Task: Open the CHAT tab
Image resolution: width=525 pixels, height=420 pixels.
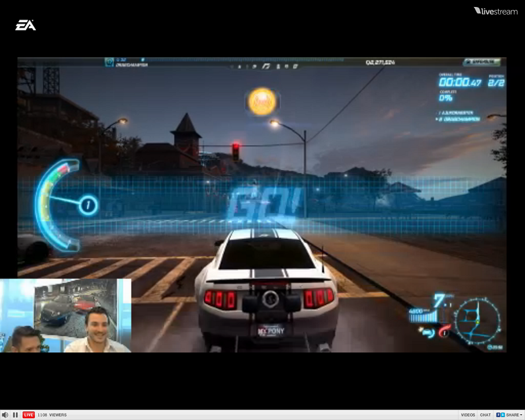Action: (485, 415)
